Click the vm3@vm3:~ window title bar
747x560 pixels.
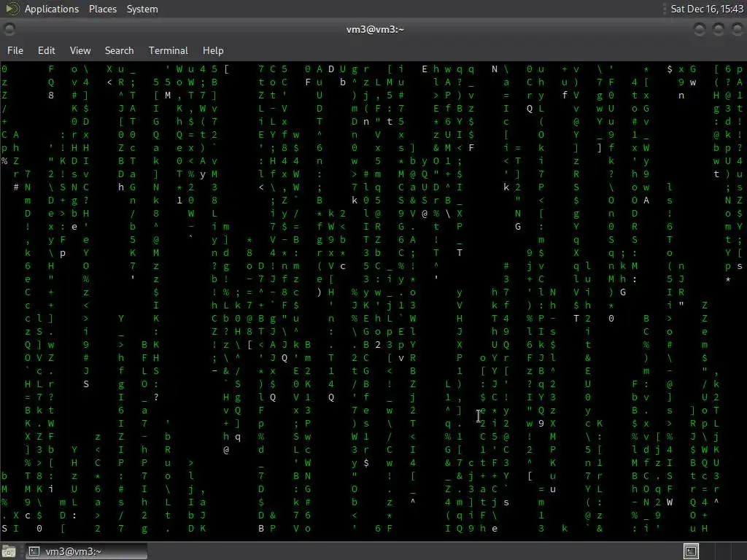[375, 29]
